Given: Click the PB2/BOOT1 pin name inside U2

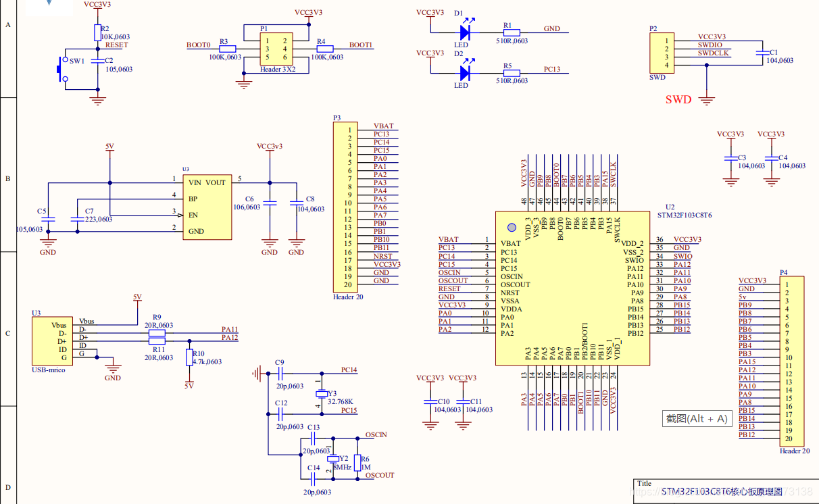Looking at the screenshot, I should (585, 340).
